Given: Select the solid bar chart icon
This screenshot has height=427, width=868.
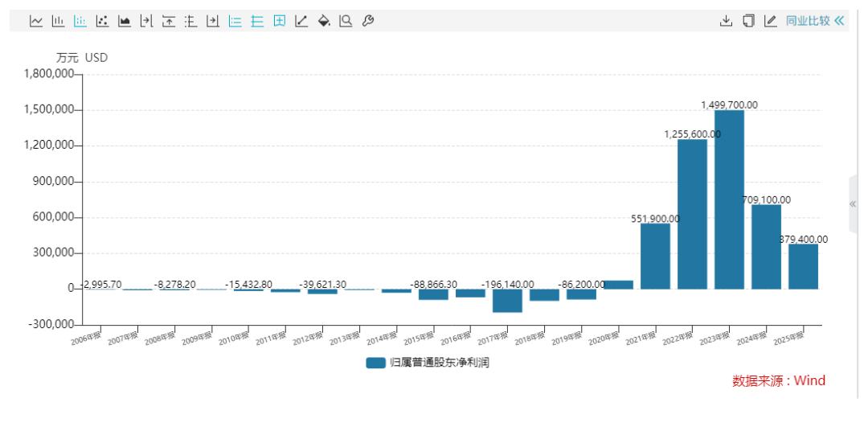Looking at the screenshot, I should (x=58, y=21).
